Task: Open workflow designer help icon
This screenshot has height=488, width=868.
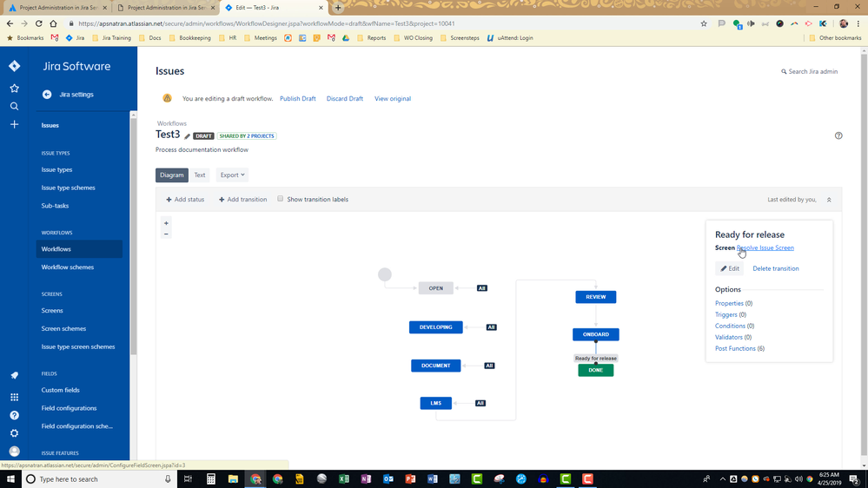Action: point(838,135)
